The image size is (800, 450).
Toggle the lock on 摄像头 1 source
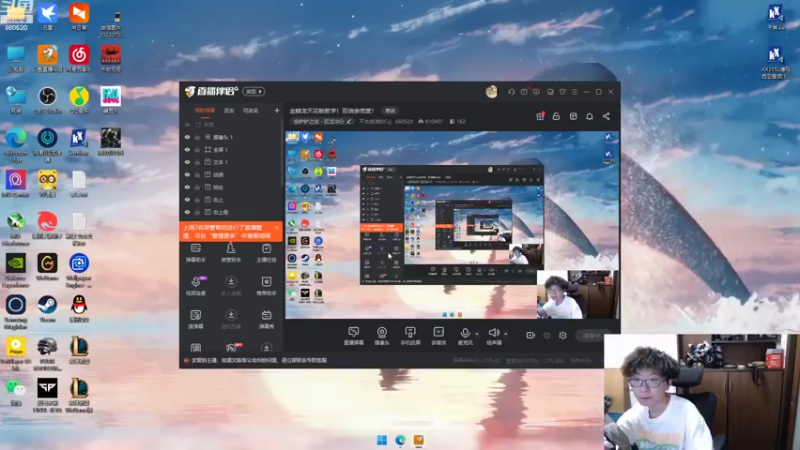pyautogui.click(x=197, y=137)
